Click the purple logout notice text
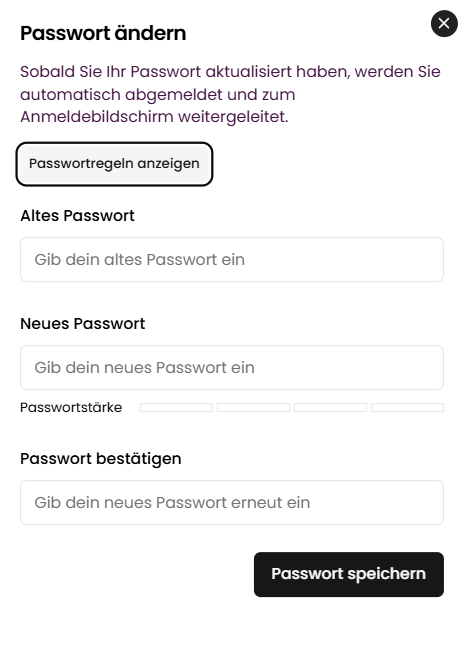The height and width of the screenshot is (656, 465). coord(230,94)
